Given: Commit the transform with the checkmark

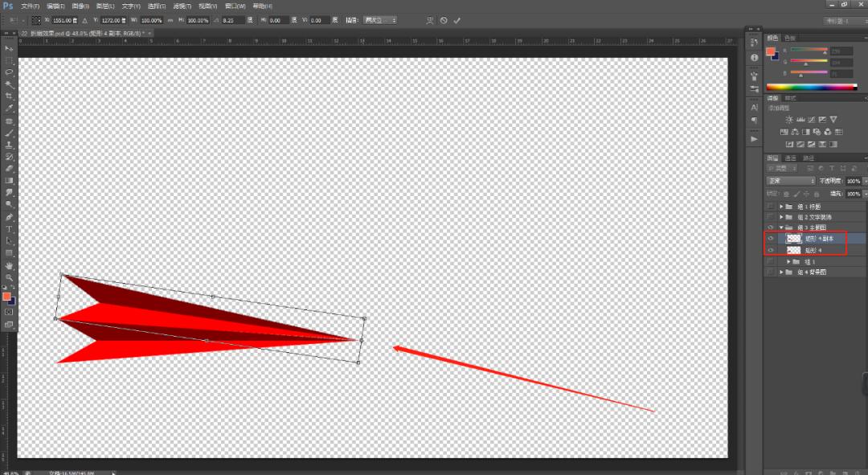Looking at the screenshot, I should (457, 20).
